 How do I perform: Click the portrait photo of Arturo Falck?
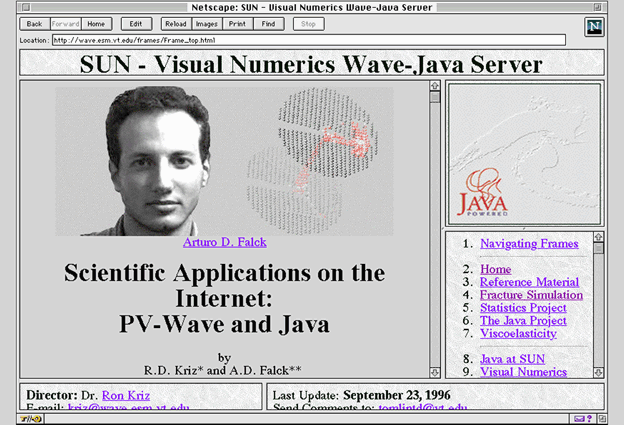tap(157, 161)
